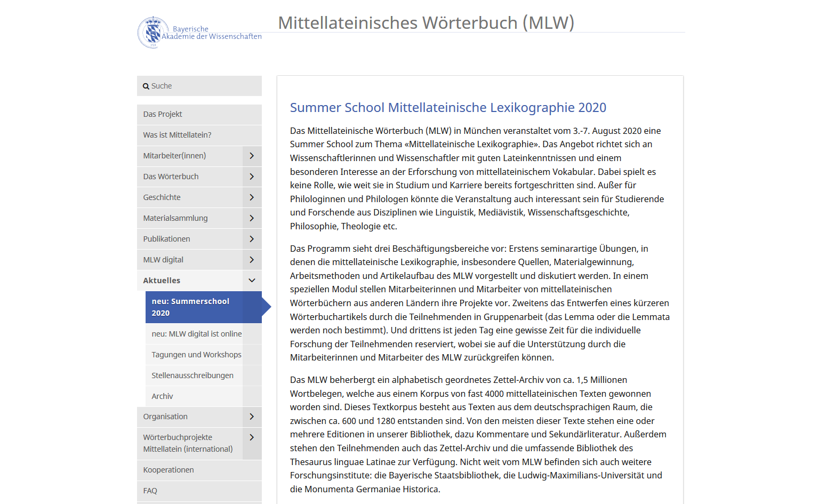Click the search magnifier icon
The height and width of the screenshot is (504, 818).
(x=146, y=86)
